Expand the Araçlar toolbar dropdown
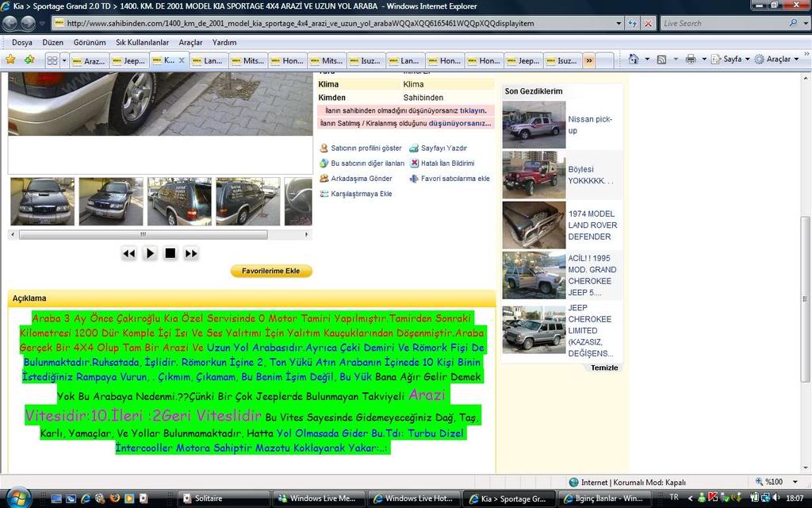The height and width of the screenshot is (508, 812). (x=777, y=60)
